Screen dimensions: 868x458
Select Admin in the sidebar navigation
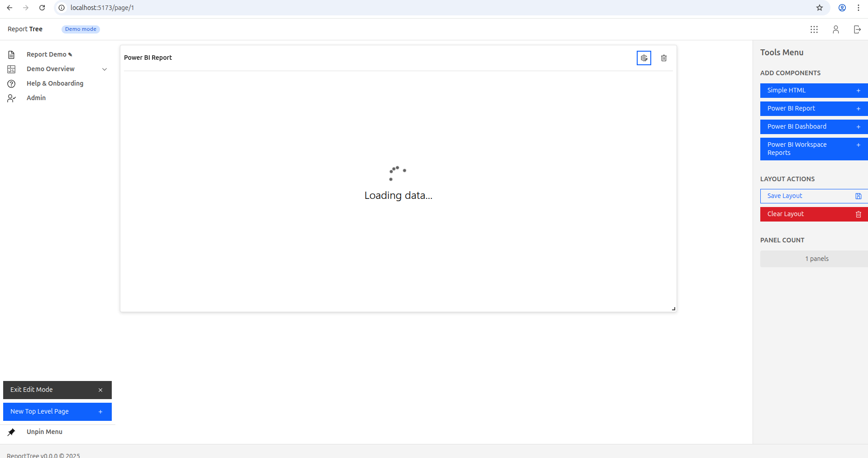pyautogui.click(x=36, y=97)
